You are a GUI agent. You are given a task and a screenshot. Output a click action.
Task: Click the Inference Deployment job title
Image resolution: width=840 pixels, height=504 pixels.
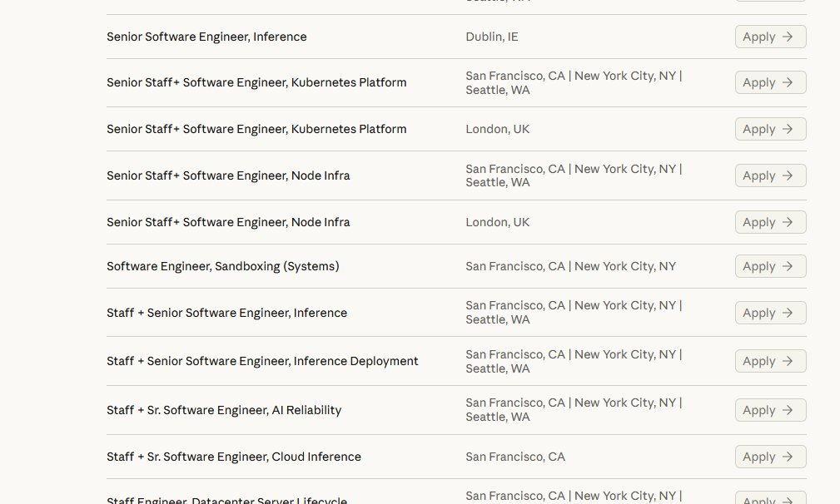coord(262,361)
